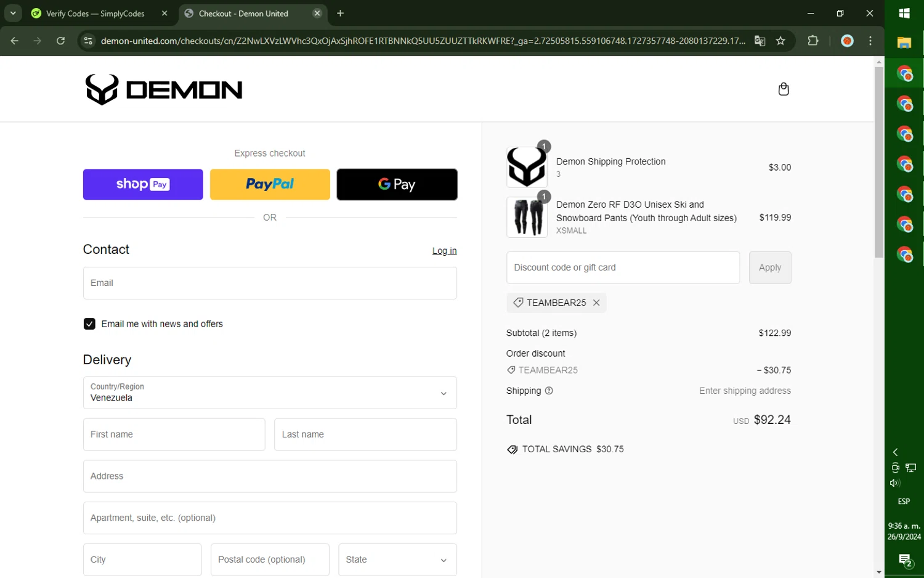Click TOTAL SAVINGS $30.75 text
This screenshot has height=578, width=924.
click(x=573, y=449)
